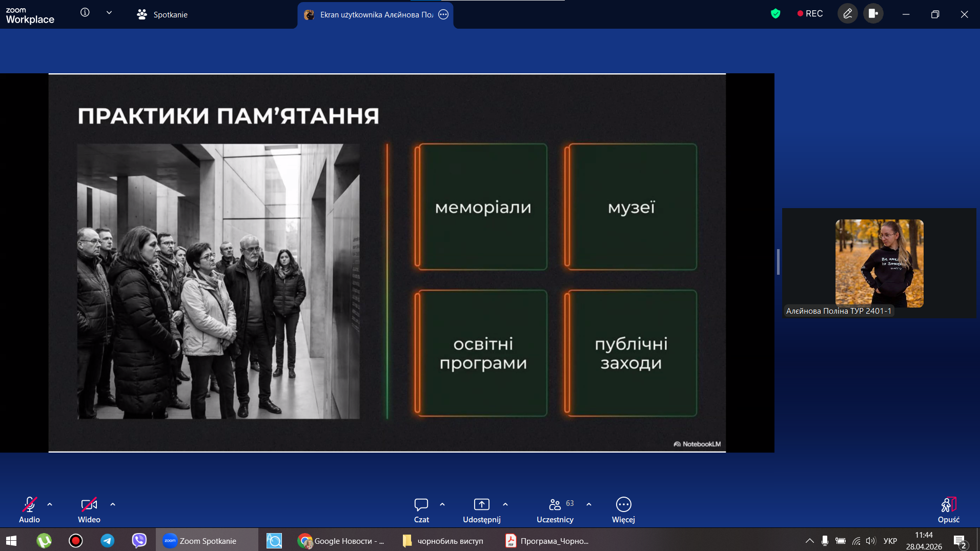
Task: Expand audio settings arrow next to Audio
Action: pyautogui.click(x=50, y=504)
